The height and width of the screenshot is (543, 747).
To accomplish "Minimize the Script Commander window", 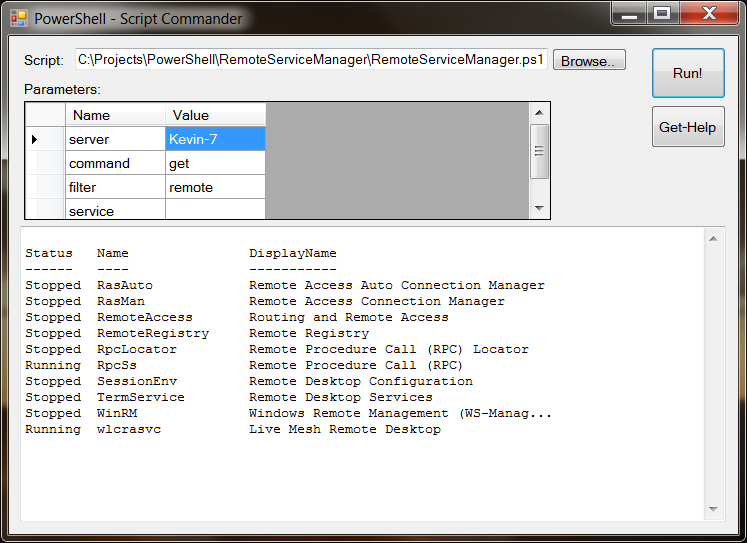I will [x=629, y=13].
